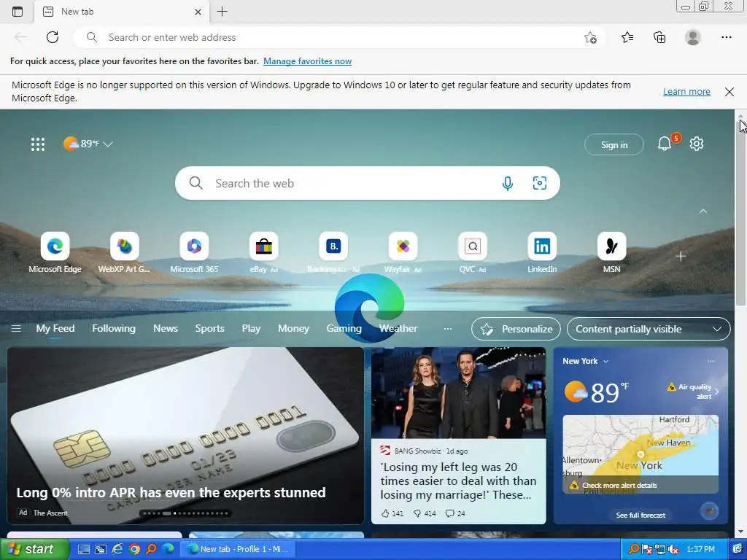Open the profile avatar icon
Screen dimensions: 747x560
pyautogui.click(x=693, y=37)
